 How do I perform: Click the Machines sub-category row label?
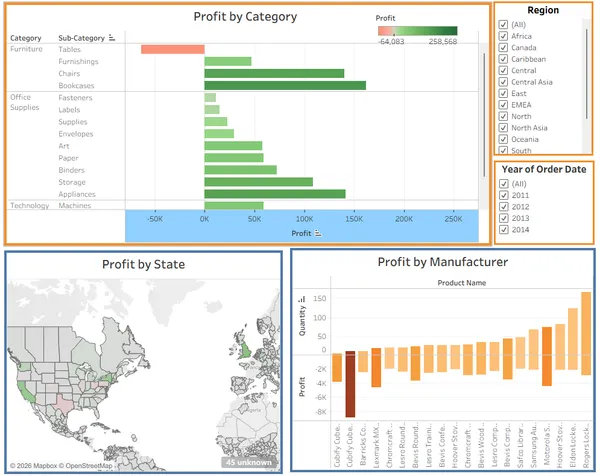[x=75, y=205]
